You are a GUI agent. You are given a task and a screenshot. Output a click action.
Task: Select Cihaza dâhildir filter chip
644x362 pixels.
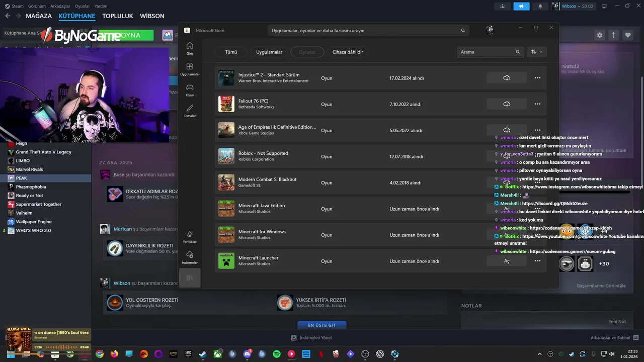pyautogui.click(x=348, y=52)
